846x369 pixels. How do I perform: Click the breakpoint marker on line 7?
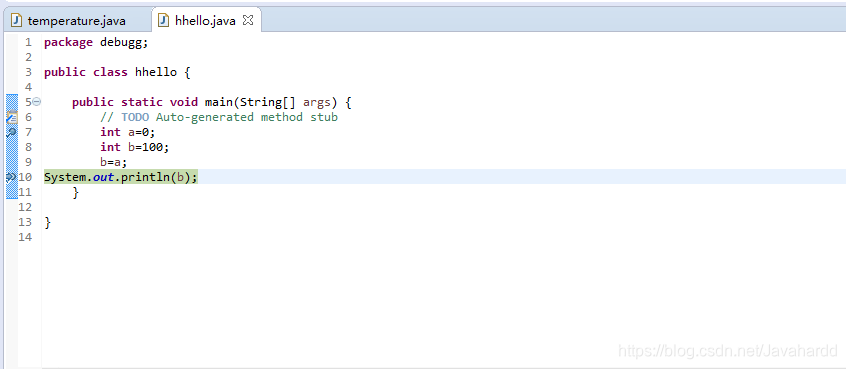click(12, 132)
